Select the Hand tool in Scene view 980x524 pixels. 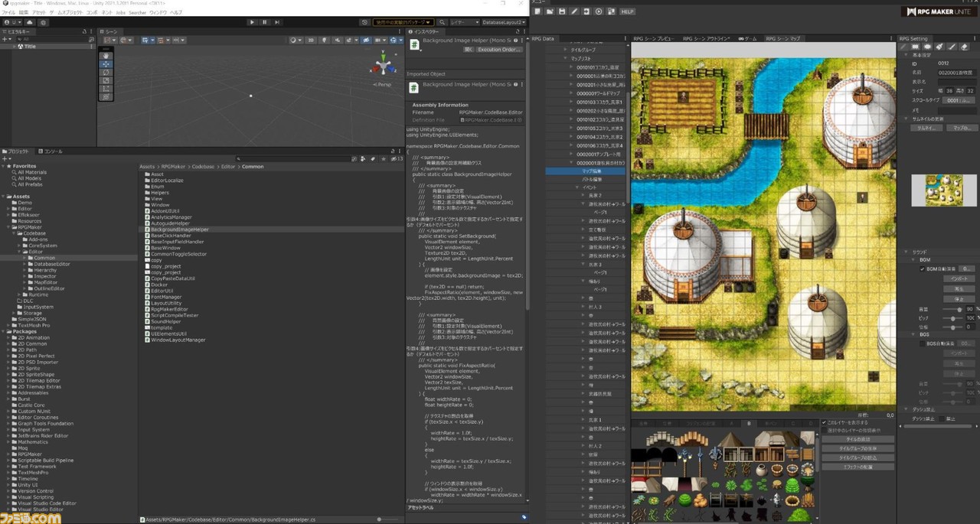pyautogui.click(x=106, y=55)
